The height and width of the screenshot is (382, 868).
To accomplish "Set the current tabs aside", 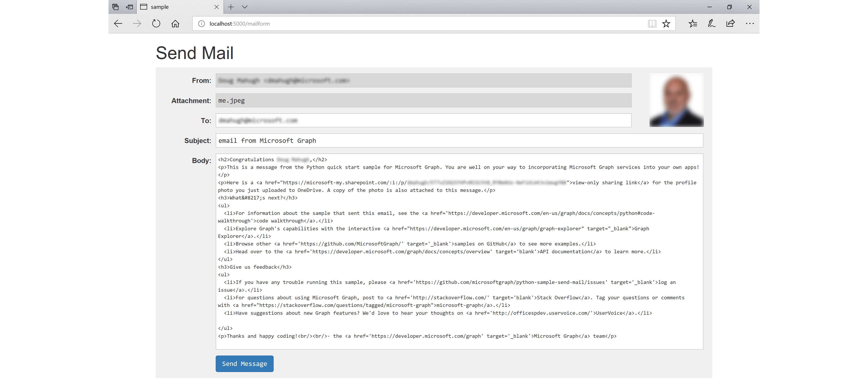I will (116, 7).
